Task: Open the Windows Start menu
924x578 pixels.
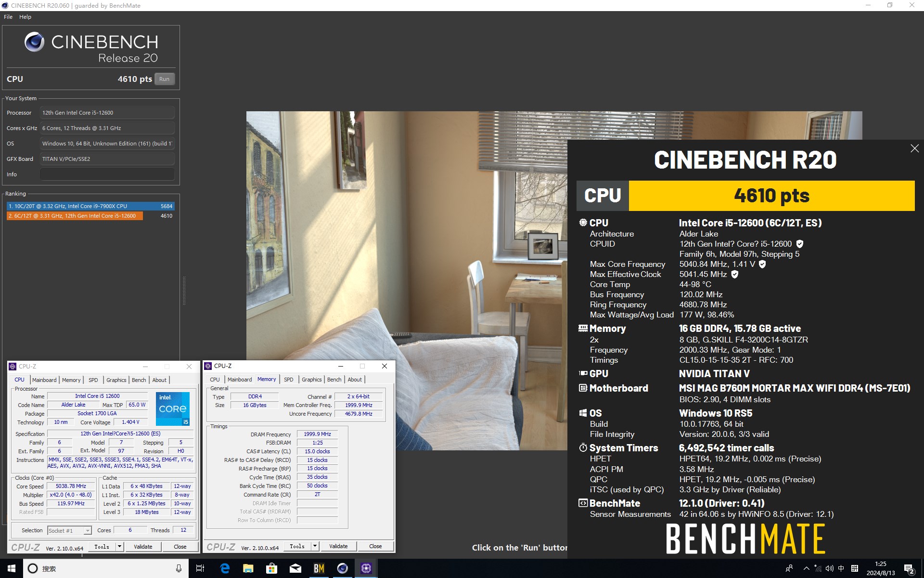Action: pos(12,568)
